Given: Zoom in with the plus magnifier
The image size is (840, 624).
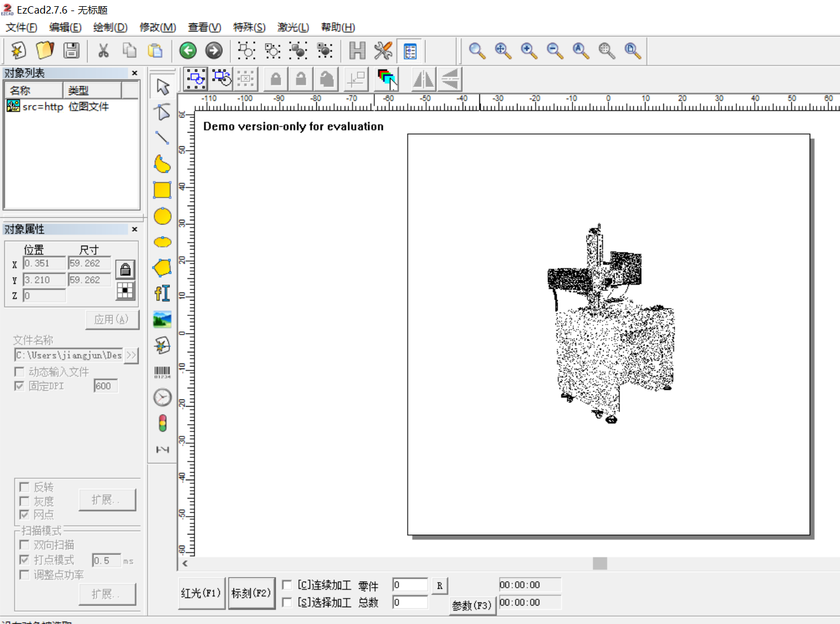Looking at the screenshot, I should [529, 51].
